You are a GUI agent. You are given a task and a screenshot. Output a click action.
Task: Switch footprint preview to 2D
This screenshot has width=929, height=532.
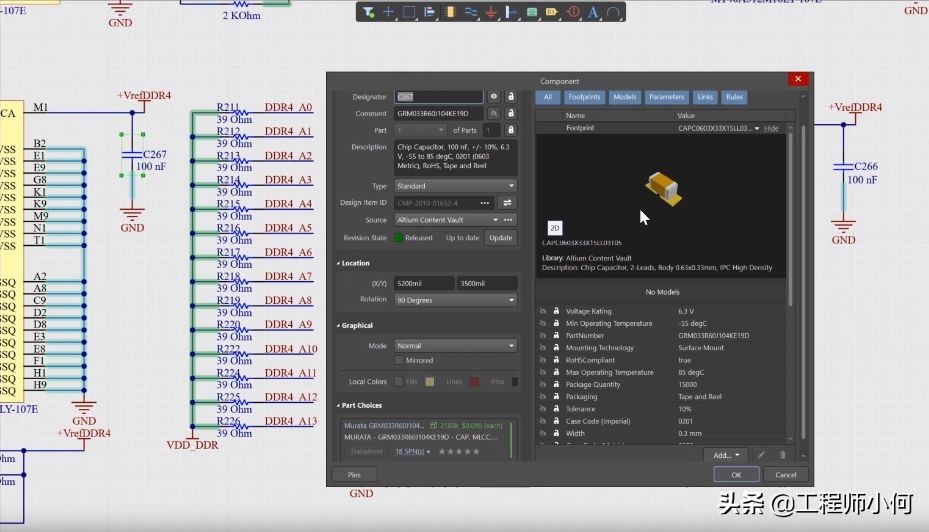point(555,228)
